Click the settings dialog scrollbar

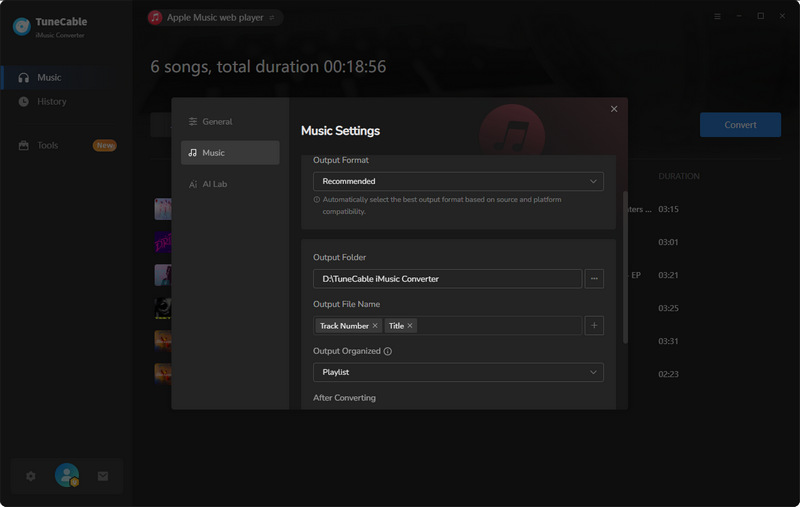tap(625, 267)
